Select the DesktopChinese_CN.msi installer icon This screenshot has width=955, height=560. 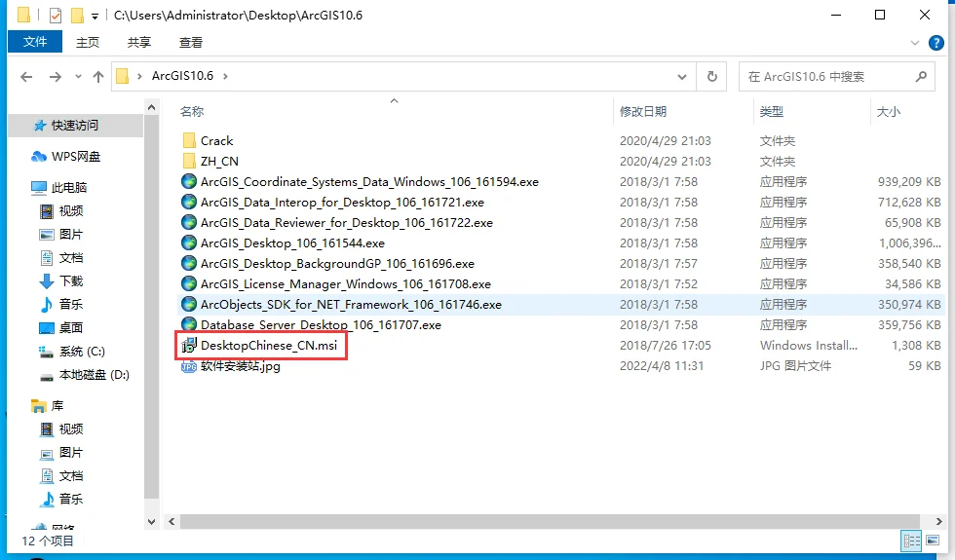tap(189, 345)
